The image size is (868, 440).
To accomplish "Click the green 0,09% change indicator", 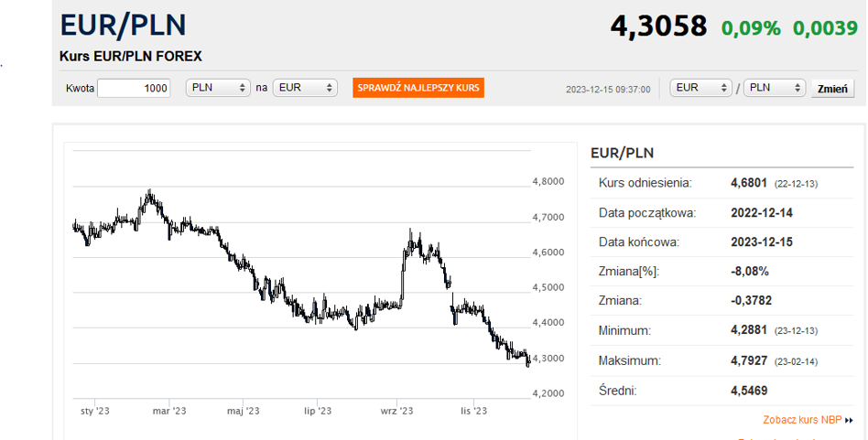I will tap(751, 28).
